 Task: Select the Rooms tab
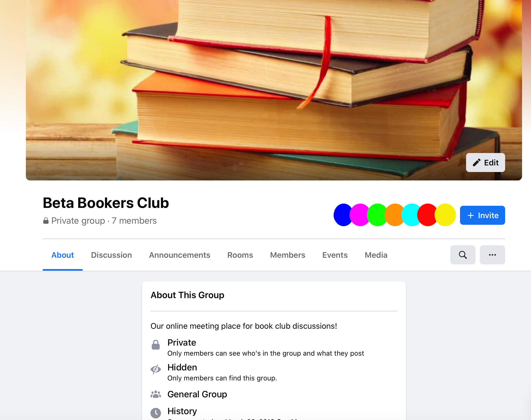point(240,255)
